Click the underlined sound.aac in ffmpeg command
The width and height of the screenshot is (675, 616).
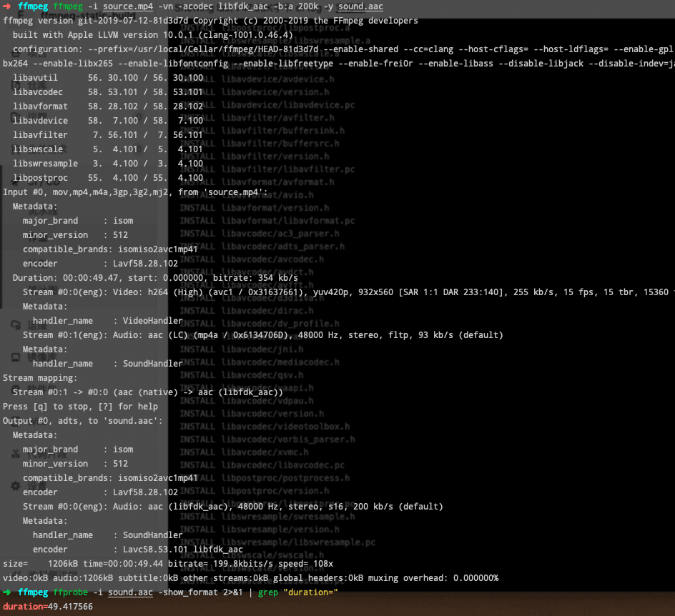[x=360, y=7]
